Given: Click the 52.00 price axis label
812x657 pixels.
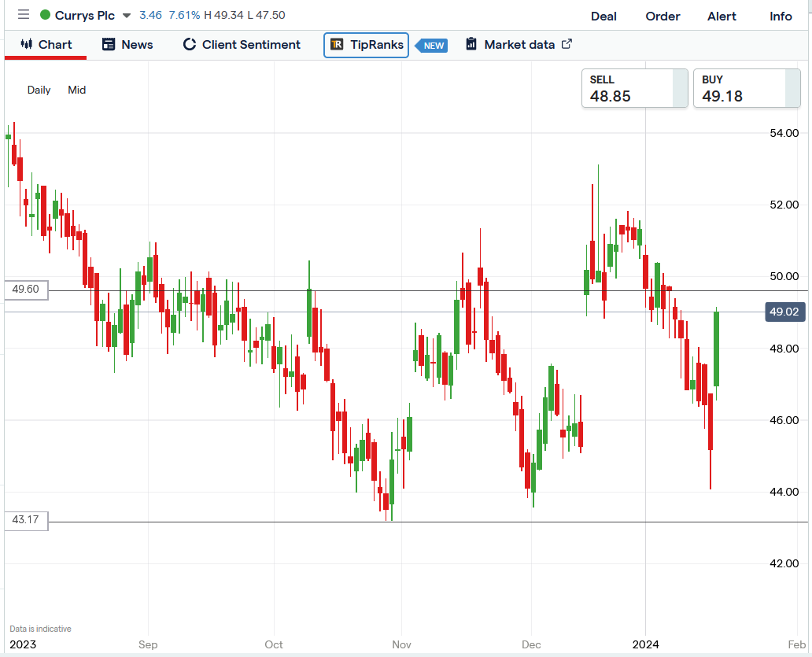Looking at the screenshot, I should pyautogui.click(x=784, y=205).
